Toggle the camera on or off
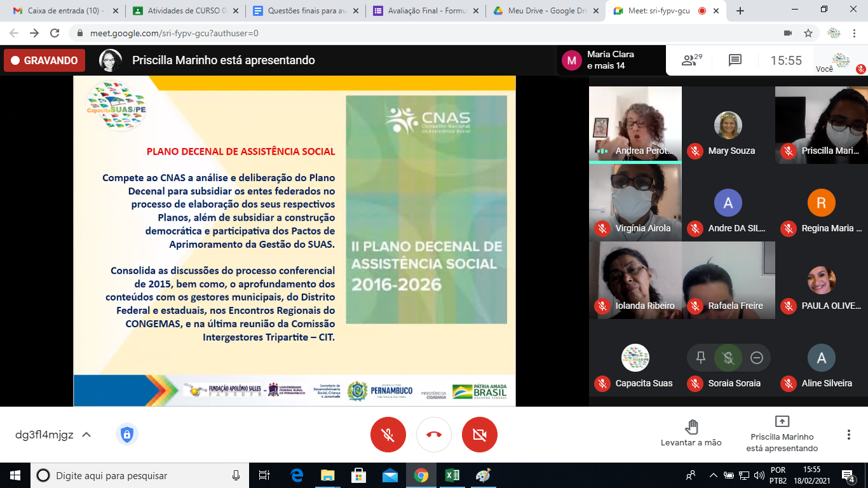Screen dimensions: 868x488 coord(480,435)
